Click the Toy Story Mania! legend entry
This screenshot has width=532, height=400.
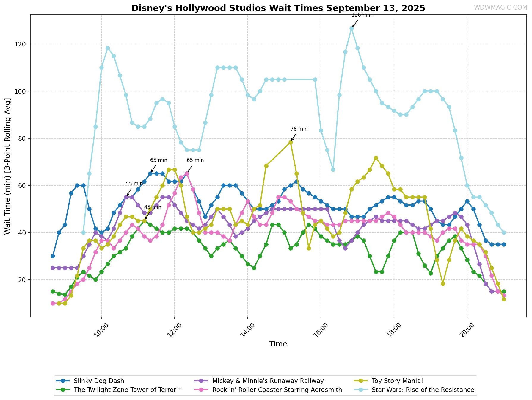point(389,381)
